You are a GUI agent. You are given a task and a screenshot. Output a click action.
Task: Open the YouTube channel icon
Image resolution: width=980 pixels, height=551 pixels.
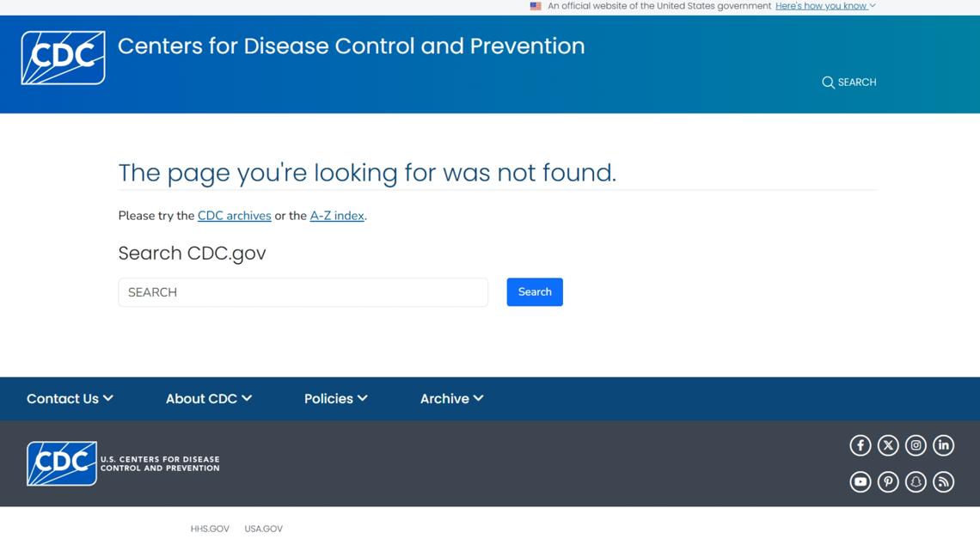click(860, 482)
